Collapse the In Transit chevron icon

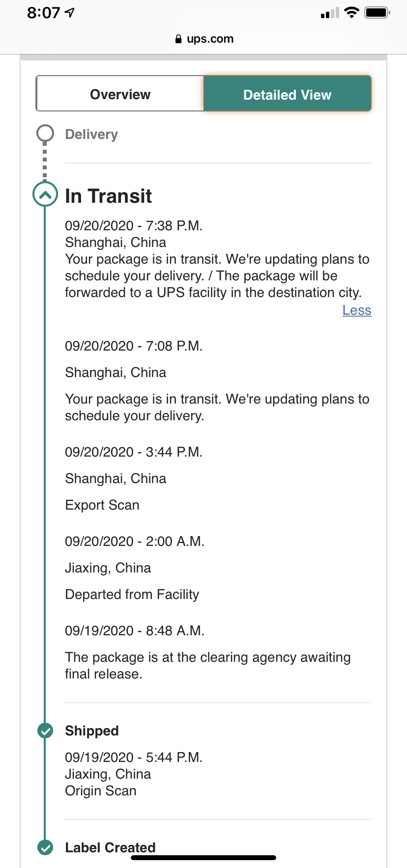click(45, 194)
